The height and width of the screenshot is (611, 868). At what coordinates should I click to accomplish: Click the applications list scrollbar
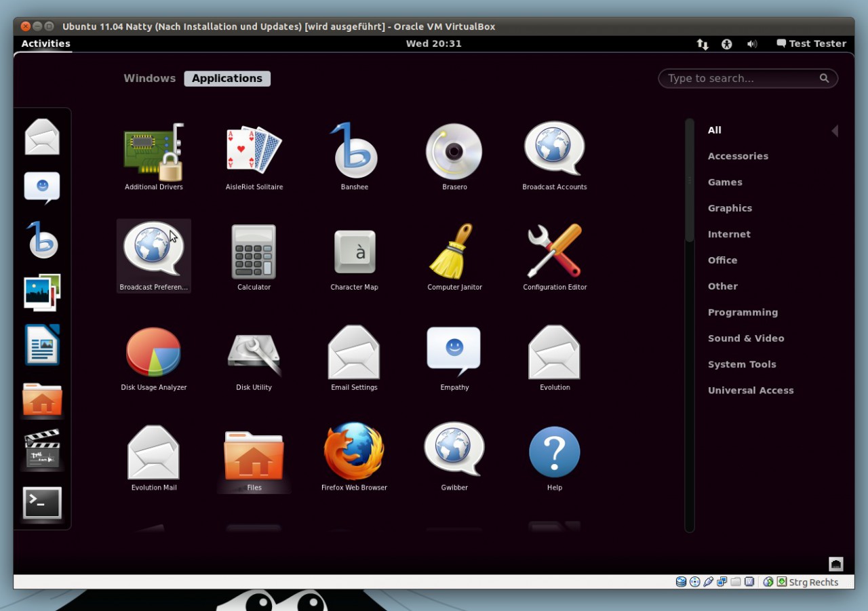tap(690, 180)
